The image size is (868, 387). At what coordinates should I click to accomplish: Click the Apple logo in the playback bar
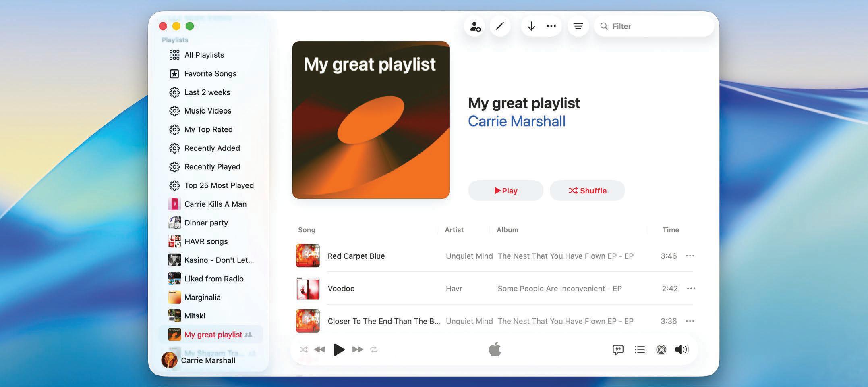(496, 350)
